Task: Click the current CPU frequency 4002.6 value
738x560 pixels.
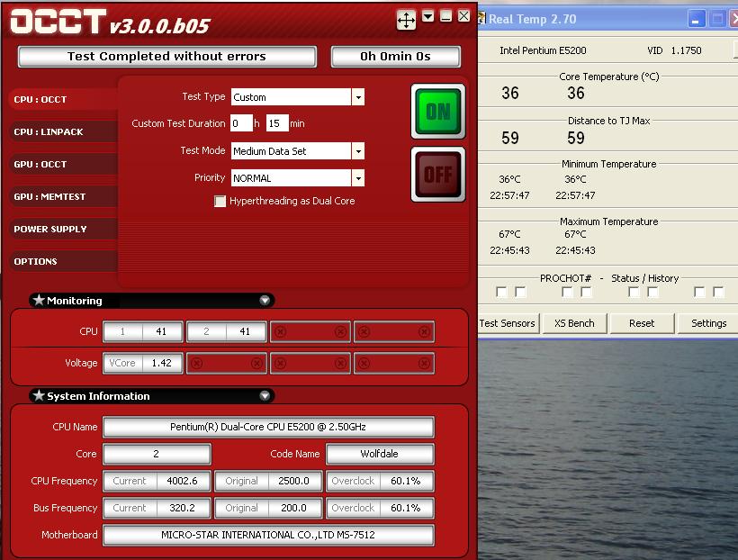Action: point(182,481)
